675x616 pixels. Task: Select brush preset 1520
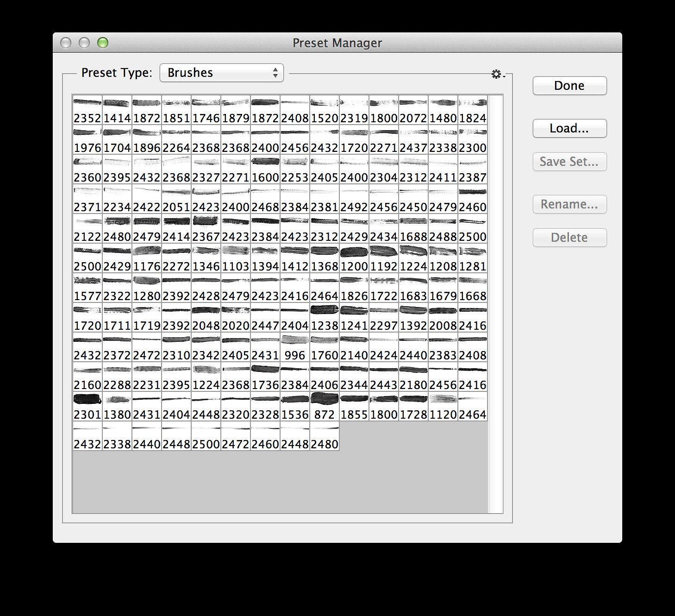pos(325,110)
